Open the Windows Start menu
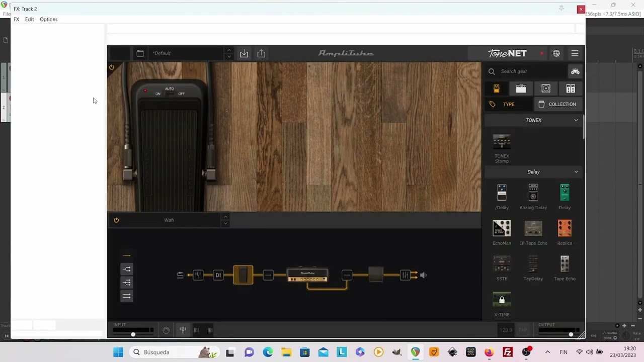This screenshot has height=362, width=644. 118,352
